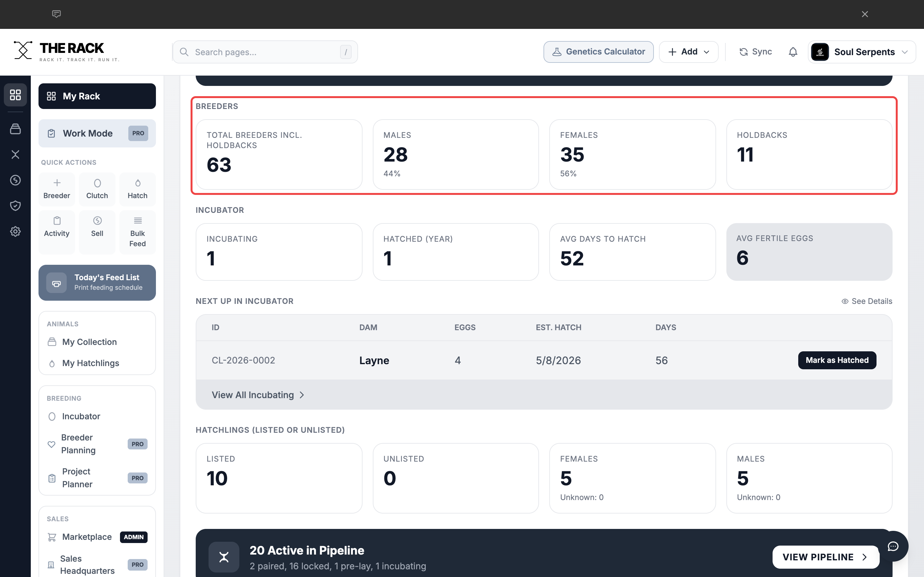Open the Genetics Calculator
The height and width of the screenshot is (577, 924).
point(598,52)
